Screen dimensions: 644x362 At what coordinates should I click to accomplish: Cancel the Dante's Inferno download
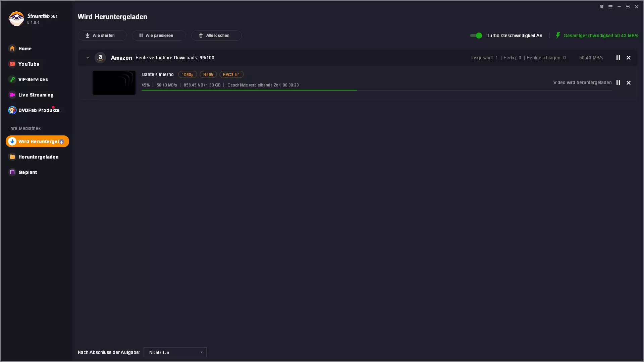coord(629,82)
